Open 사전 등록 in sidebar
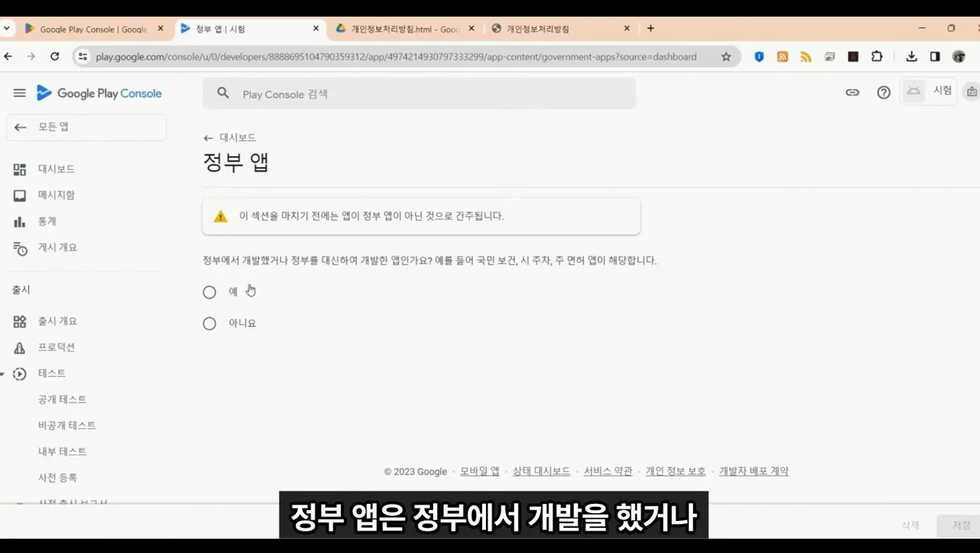980x553 pixels. click(x=58, y=477)
